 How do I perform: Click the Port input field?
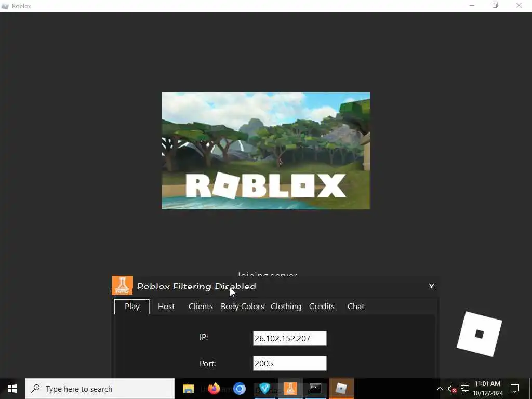coord(290,363)
